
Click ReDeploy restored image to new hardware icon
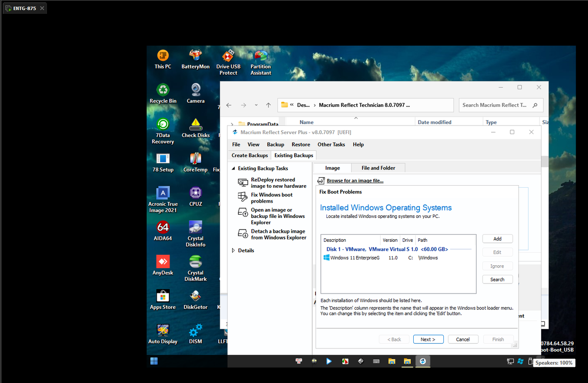(x=243, y=182)
